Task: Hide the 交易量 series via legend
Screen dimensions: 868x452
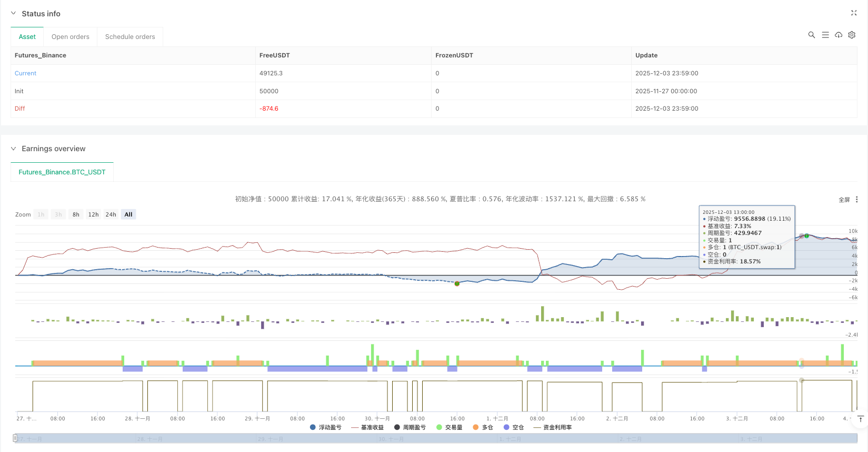Action: pos(449,427)
